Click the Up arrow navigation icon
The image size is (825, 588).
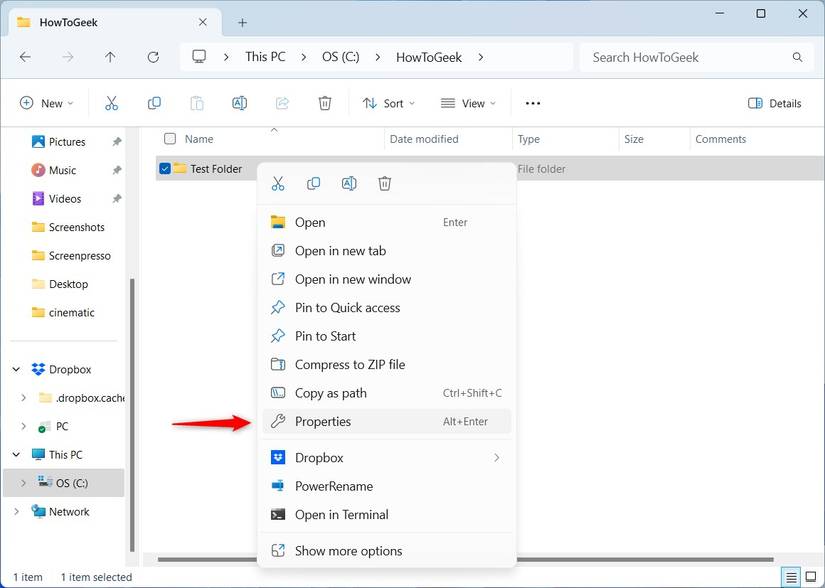point(110,57)
